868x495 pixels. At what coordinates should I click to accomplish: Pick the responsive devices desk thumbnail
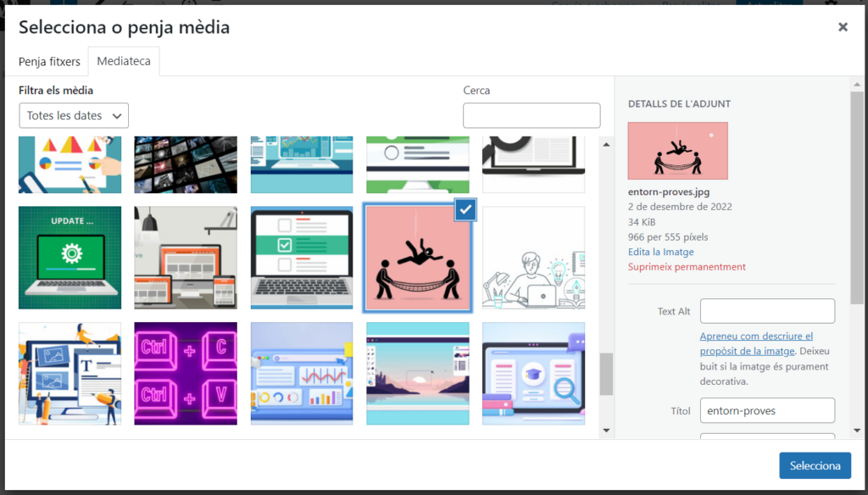point(186,258)
